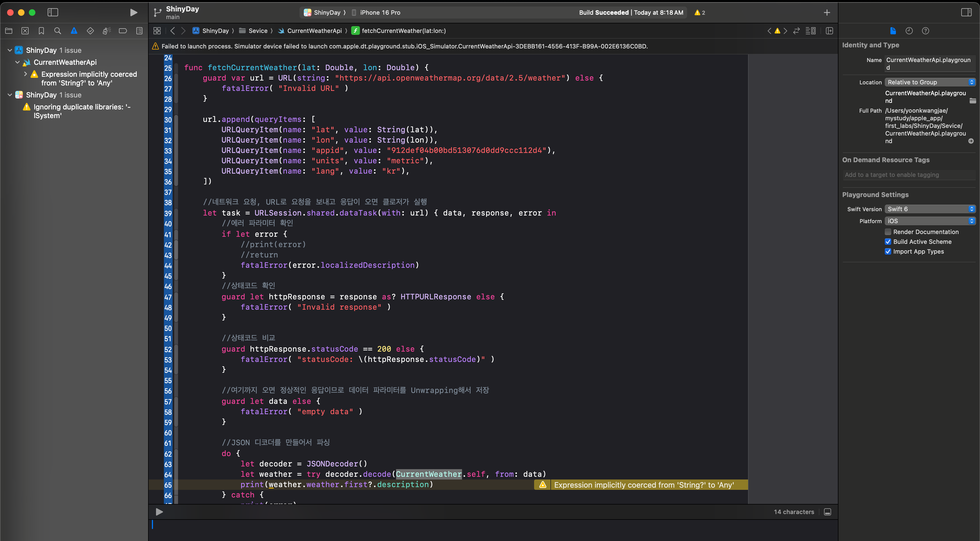Image resolution: width=980 pixels, height=541 pixels.
Task: Open the 2 warnings indicator in toolbar
Action: click(x=700, y=13)
